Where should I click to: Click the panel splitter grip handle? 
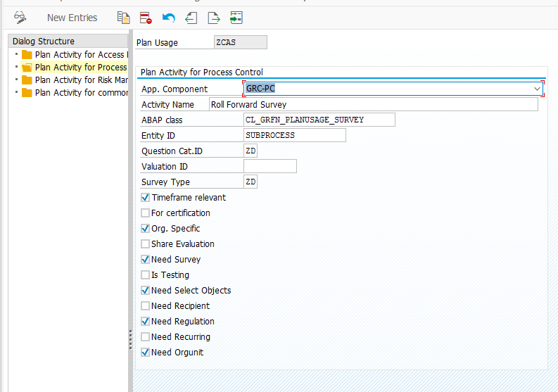pos(131,340)
